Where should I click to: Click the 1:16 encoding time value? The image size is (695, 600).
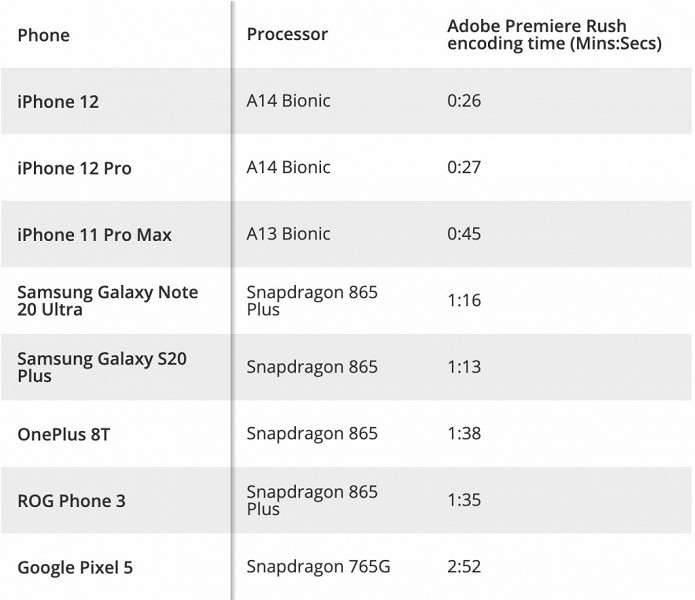[464, 301]
